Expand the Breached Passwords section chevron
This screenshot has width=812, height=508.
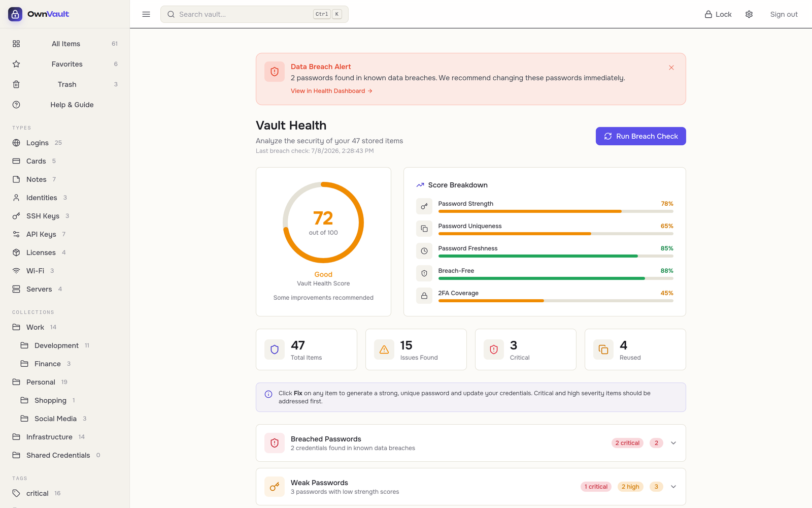click(x=673, y=443)
